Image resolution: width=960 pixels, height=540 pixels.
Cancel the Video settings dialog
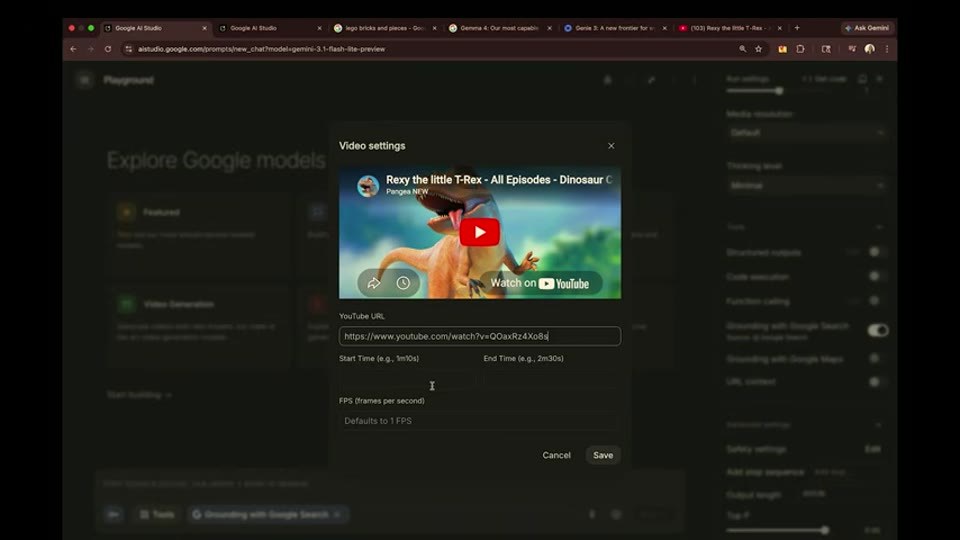[x=556, y=455]
